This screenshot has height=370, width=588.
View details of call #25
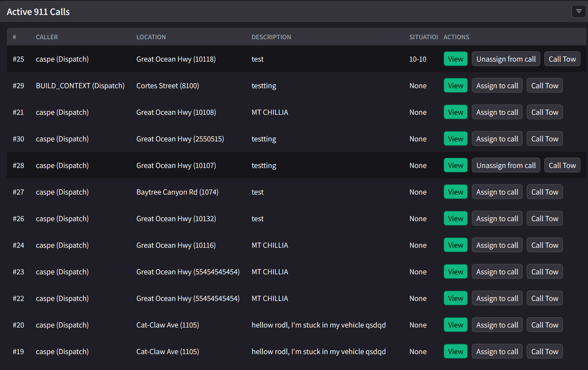pyautogui.click(x=455, y=59)
